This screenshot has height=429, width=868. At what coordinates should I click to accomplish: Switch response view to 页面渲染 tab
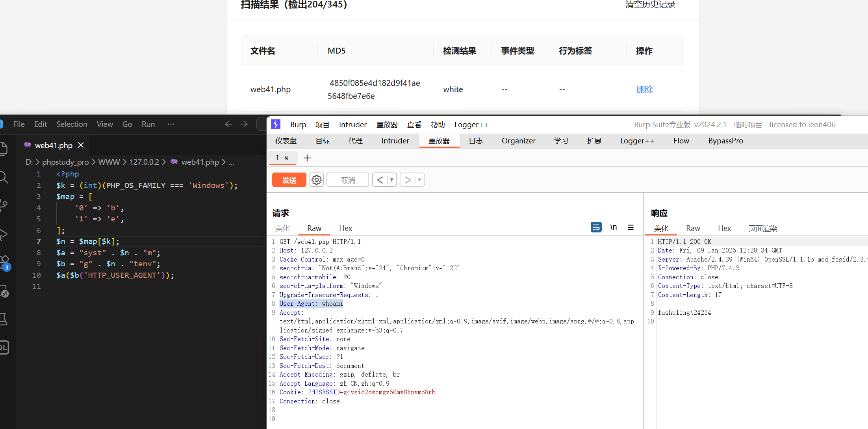click(x=762, y=228)
